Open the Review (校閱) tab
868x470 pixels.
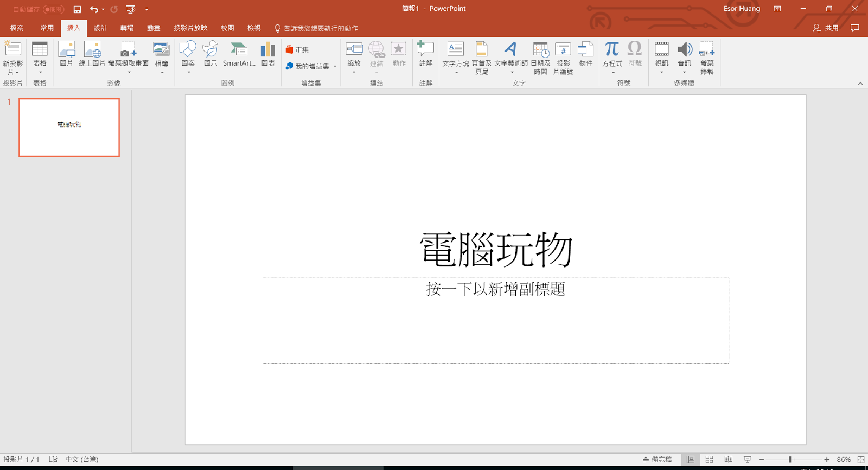227,28
